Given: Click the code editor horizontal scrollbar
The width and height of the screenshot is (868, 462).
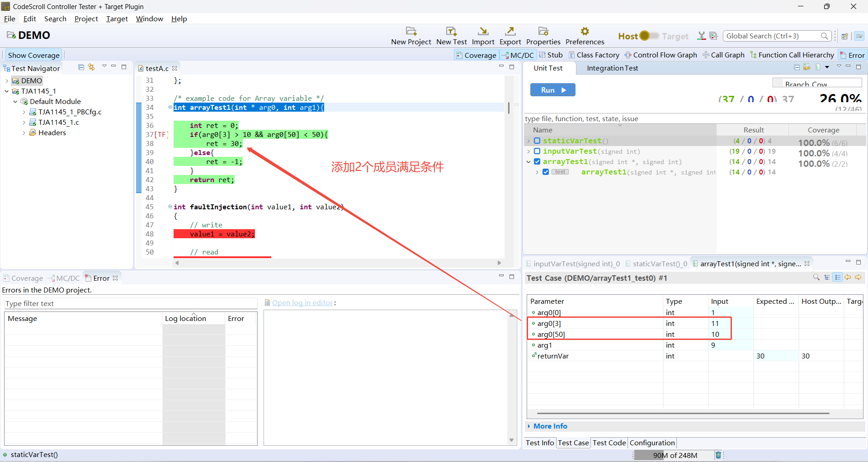Looking at the screenshot, I should (338, 263).
